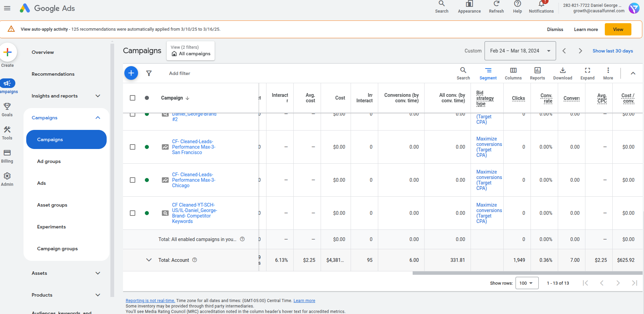
Task: Click Show last 30 days
Action: click(613, 51)
